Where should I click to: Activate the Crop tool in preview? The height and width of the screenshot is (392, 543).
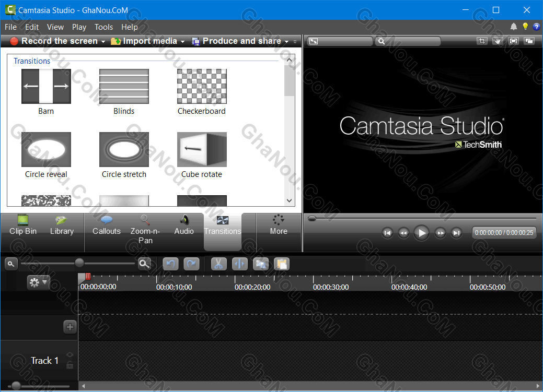click(482, 41)
